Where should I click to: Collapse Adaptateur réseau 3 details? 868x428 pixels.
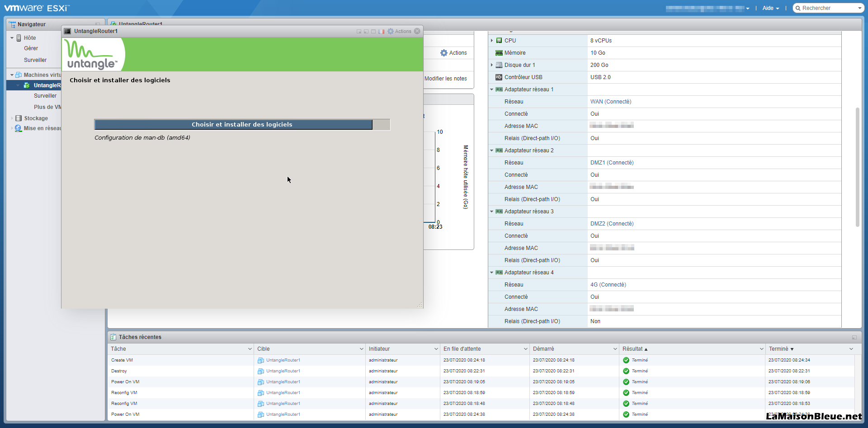pos(492,212)
